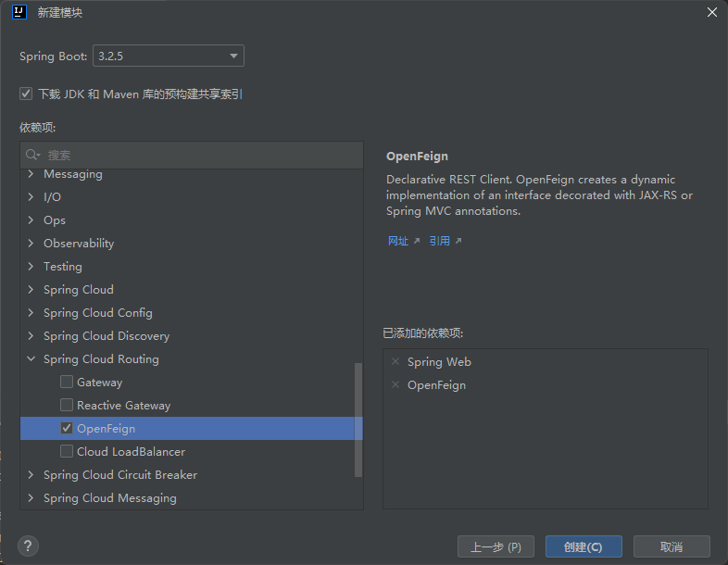Click the OpenFeign description heading
728x565 pixels.
coord(417,157)
